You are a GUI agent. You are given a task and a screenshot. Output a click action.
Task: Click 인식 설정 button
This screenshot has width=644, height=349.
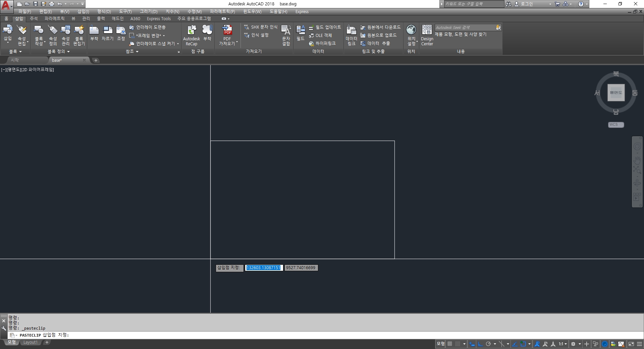[x=257, y=35]
